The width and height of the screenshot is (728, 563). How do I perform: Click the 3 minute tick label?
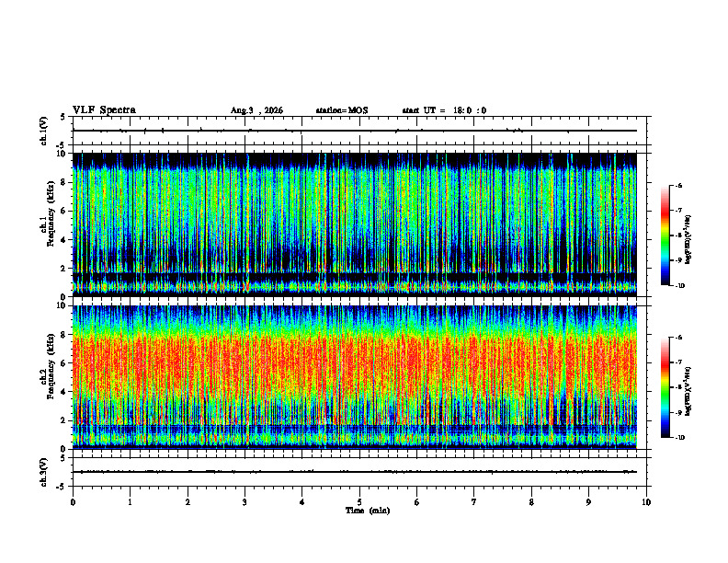(245, 502)
